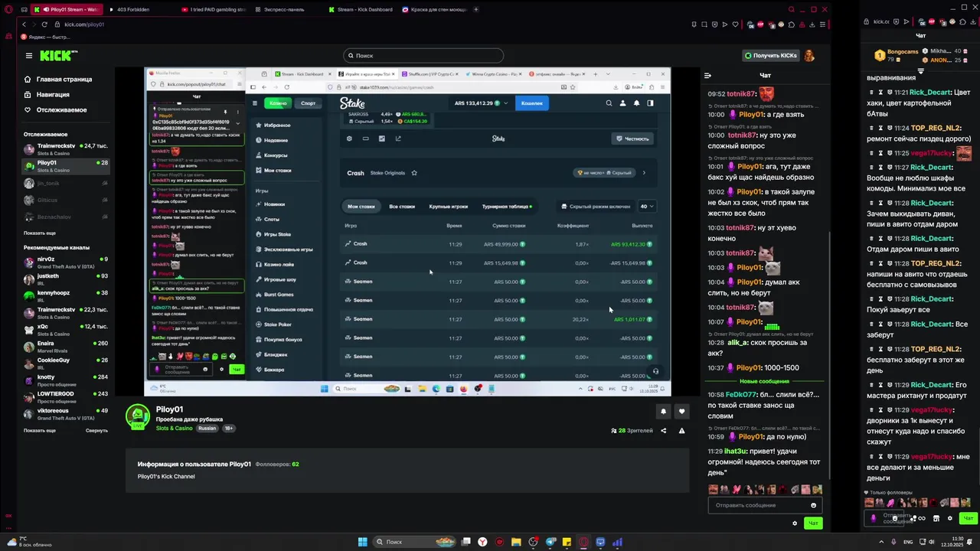The height and width of the screenshot is (551, 980).
Task: Click Bongocams in popout chat leaderboard
Action: tap(903, 52)
